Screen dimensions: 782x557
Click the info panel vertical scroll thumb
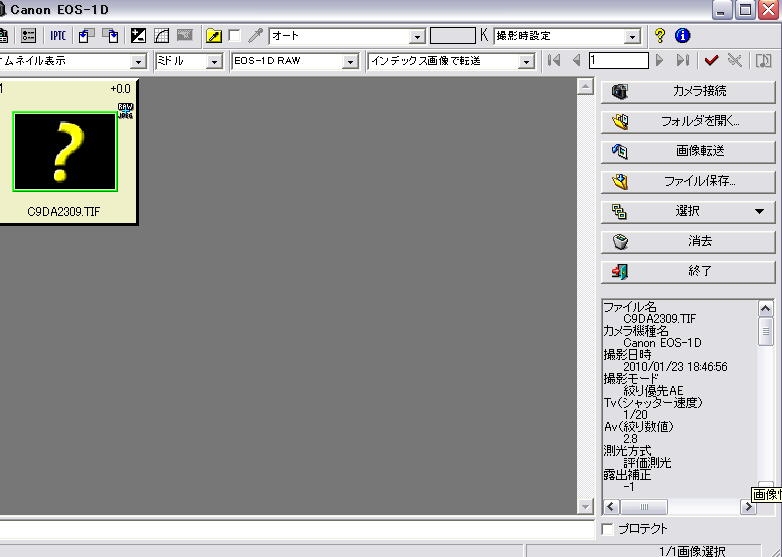click(766, 331)
